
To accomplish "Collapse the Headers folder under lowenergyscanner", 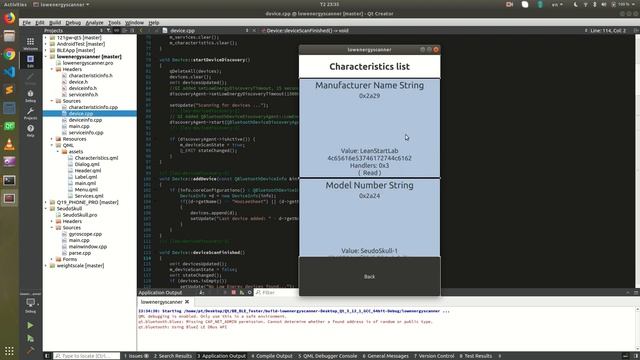I will pos(52,69).
